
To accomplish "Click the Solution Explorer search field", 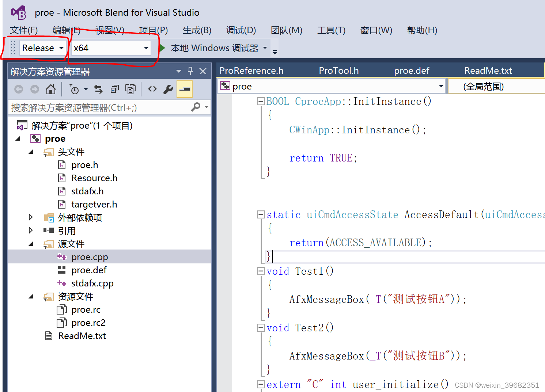I will [99, 108].
